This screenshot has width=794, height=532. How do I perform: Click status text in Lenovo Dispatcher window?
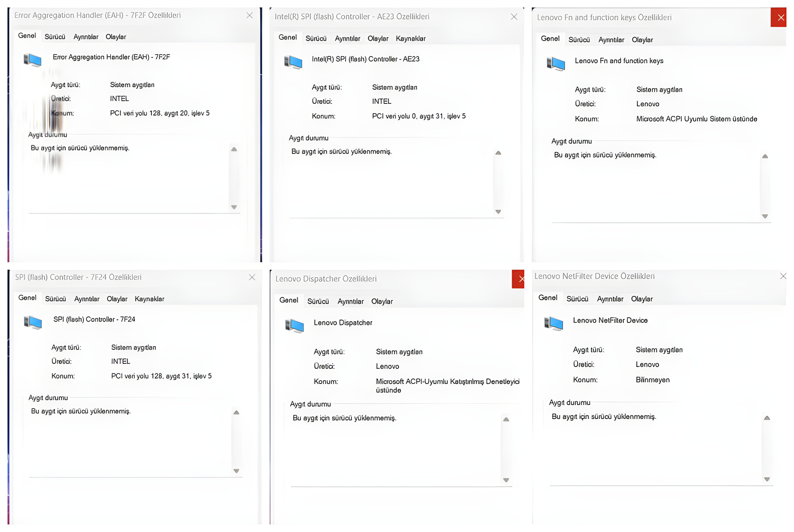(x=345, y=418)
